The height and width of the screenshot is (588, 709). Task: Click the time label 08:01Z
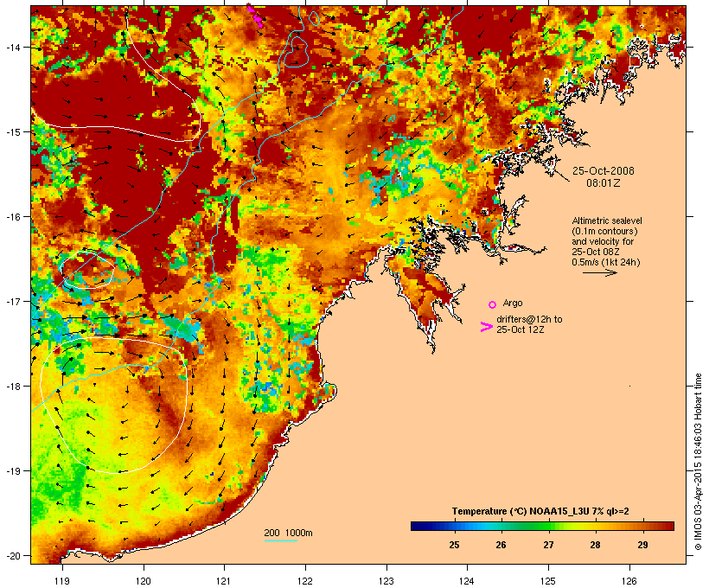pyautogui.click(x=604, y=183)
